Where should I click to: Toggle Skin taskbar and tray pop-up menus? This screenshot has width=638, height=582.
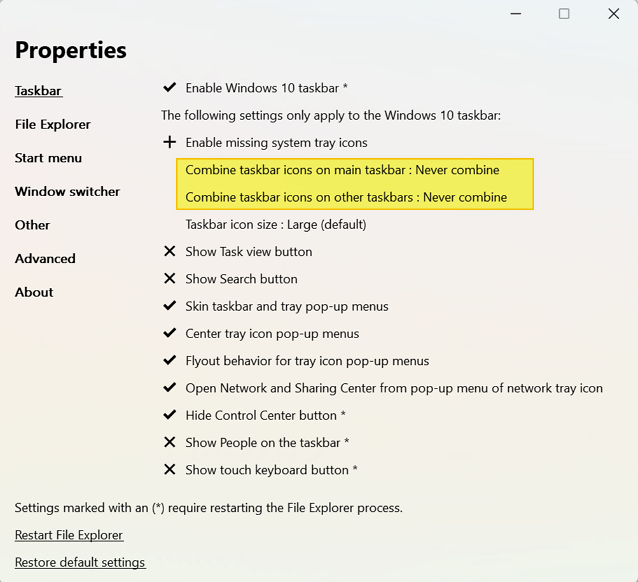275,306
